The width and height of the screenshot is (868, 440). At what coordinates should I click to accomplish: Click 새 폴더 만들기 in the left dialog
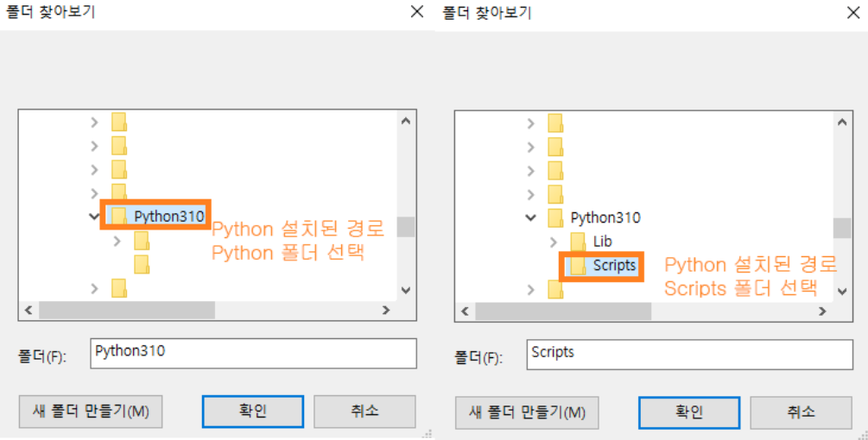[91, 412]
